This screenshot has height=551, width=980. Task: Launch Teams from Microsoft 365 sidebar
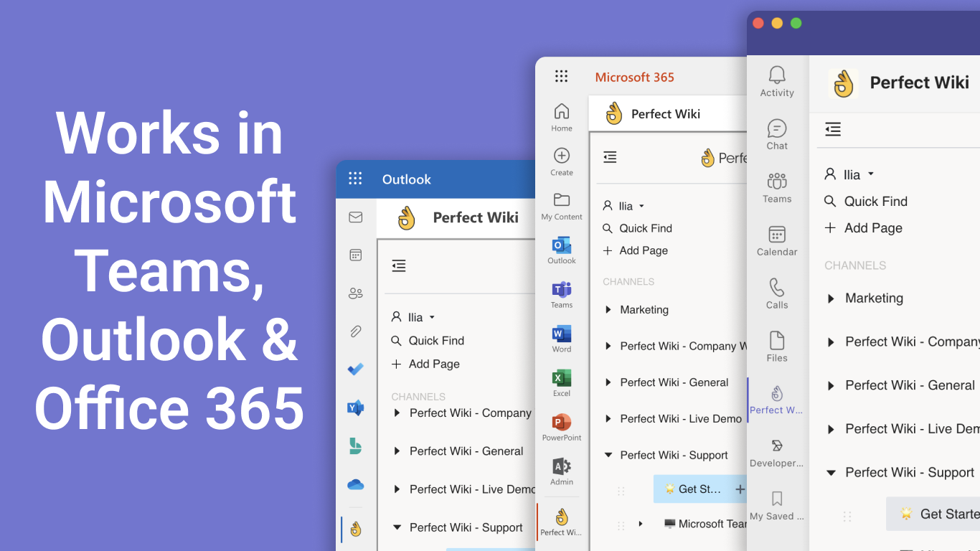click(x=562, y=295)
